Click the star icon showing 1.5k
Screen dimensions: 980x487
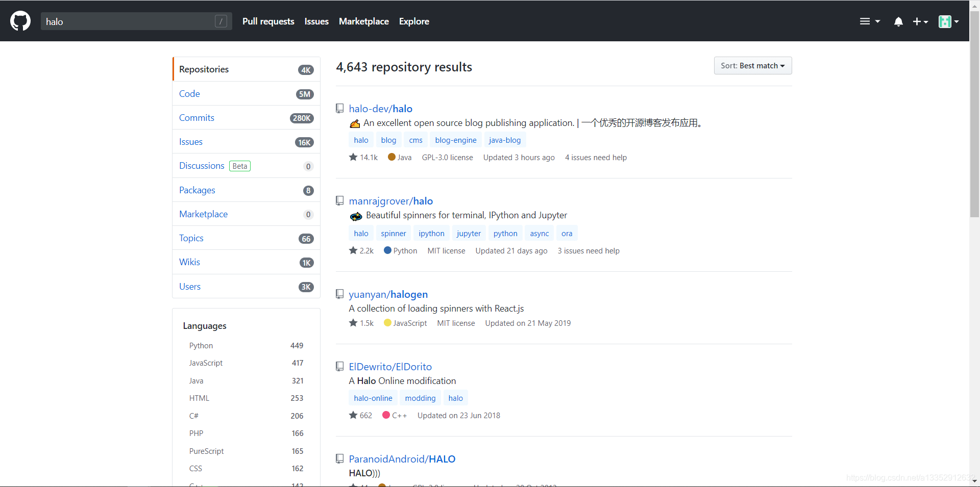pyautogui.click(x=353, y=323)
